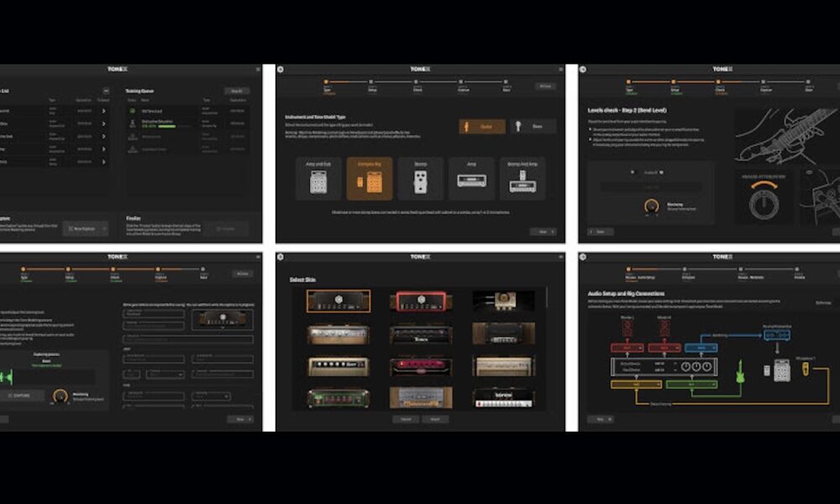Choose the Complete Rig tone model tile
Image resolution: width=840 pixels, height=504 pixels.
[x=370, y=178]
